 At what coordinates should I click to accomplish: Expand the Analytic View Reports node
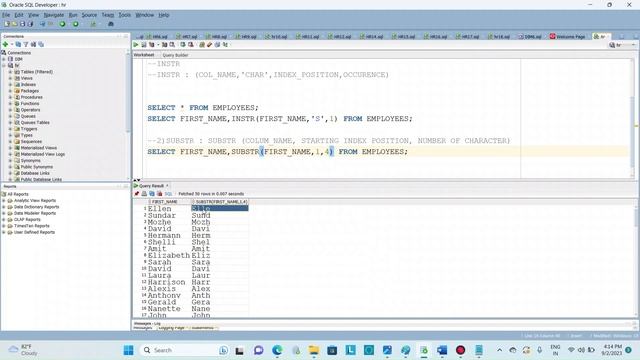tap(4, 201)
